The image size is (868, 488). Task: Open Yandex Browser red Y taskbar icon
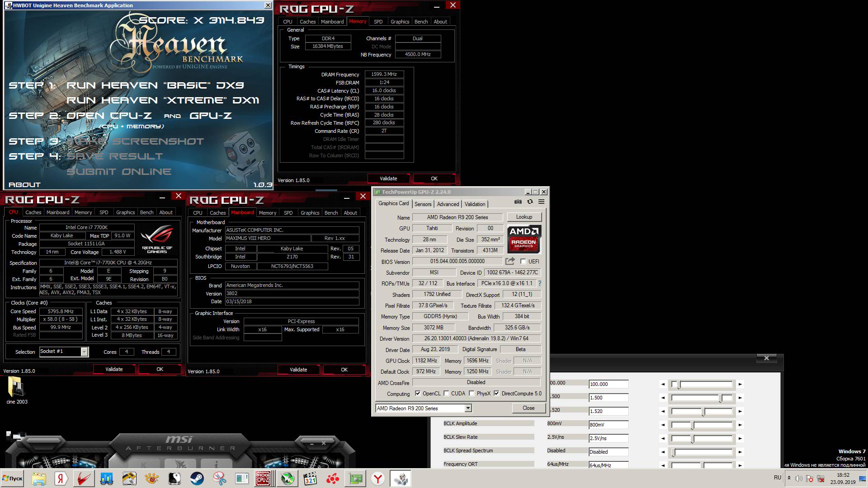(378, 479)
